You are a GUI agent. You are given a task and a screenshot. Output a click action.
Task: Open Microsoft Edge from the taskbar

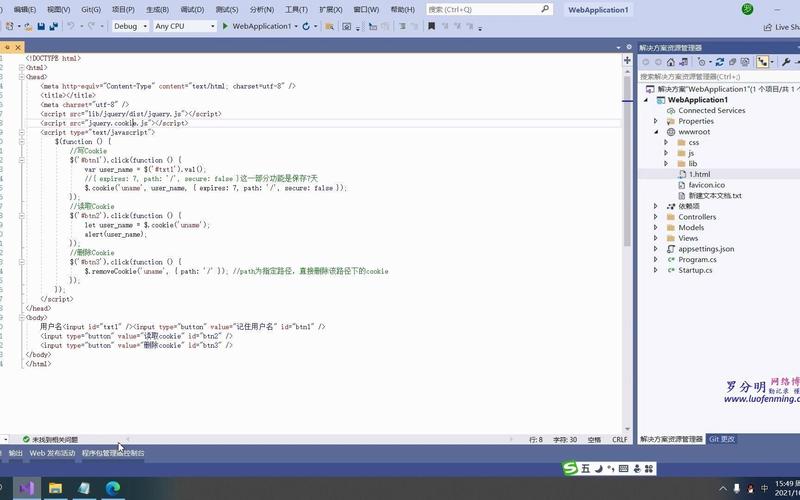click(x=113, y=488)
